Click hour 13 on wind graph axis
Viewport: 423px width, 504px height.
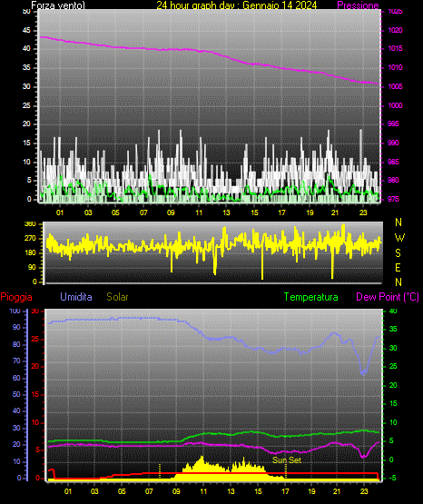point(226,212)
